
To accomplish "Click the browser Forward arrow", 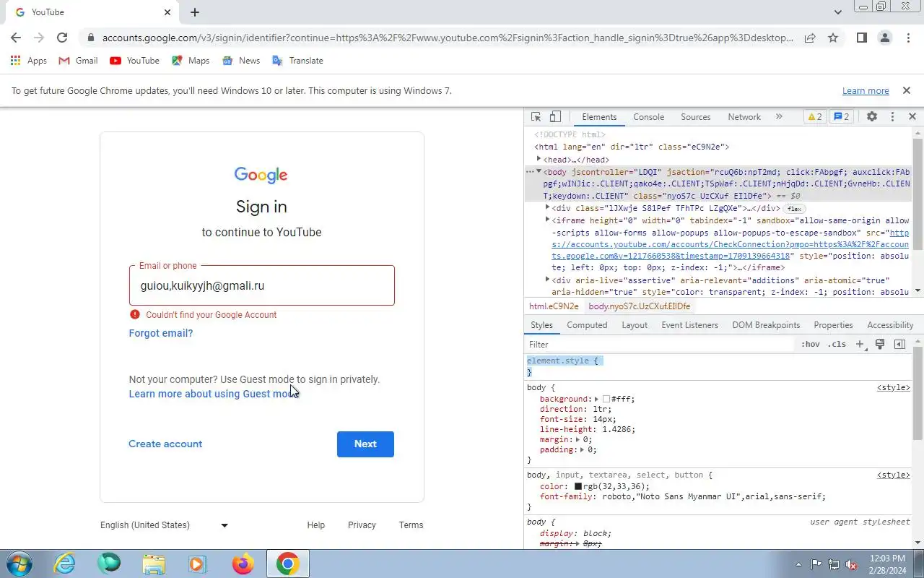I will pos(39,38).
